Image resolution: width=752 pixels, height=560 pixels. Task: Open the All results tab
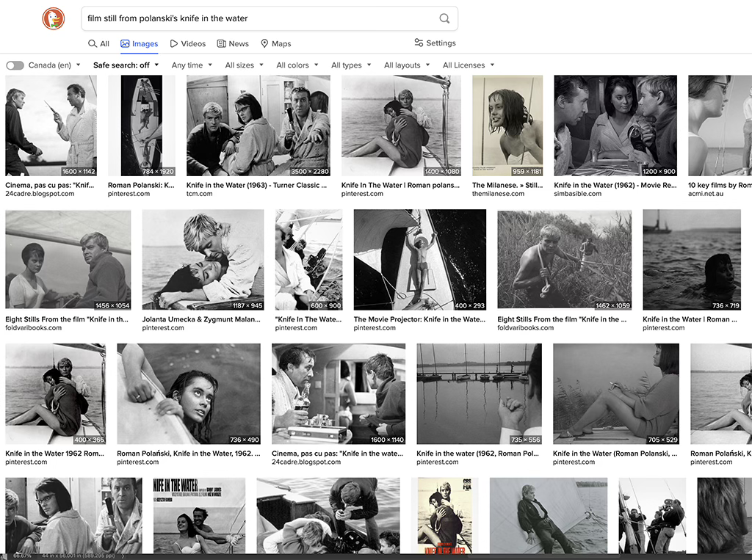click(x=99, y=43)
